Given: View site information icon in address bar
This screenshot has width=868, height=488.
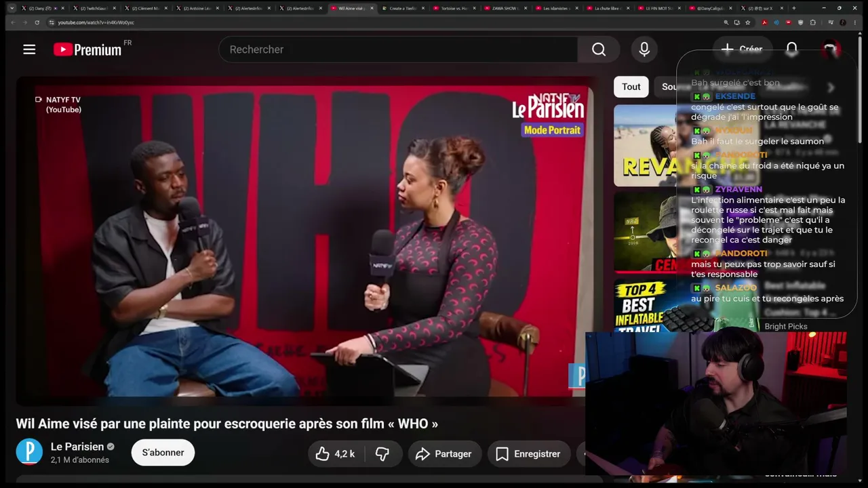Looking at the screenshot, I should click(x=51, y=22).
